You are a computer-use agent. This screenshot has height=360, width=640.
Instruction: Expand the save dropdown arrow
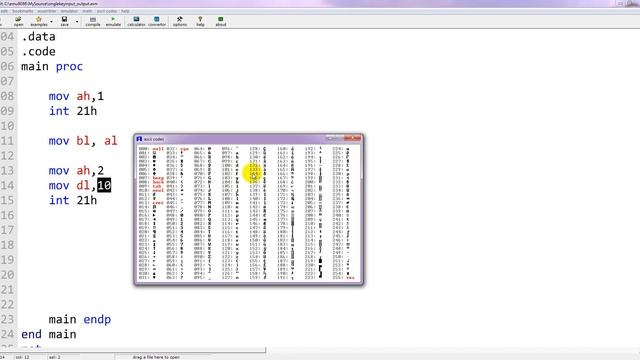[77, 21]
